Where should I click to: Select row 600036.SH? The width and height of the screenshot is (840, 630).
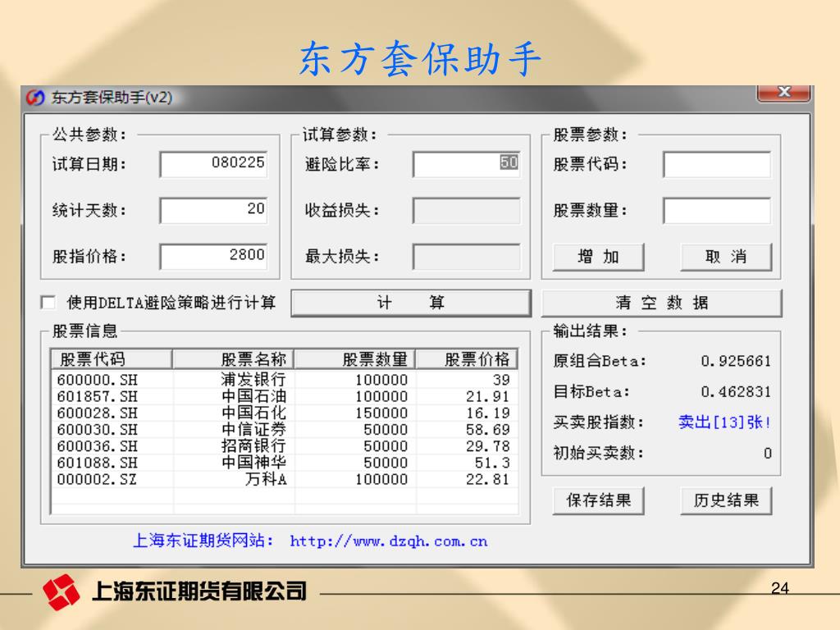tap(285, 446)
